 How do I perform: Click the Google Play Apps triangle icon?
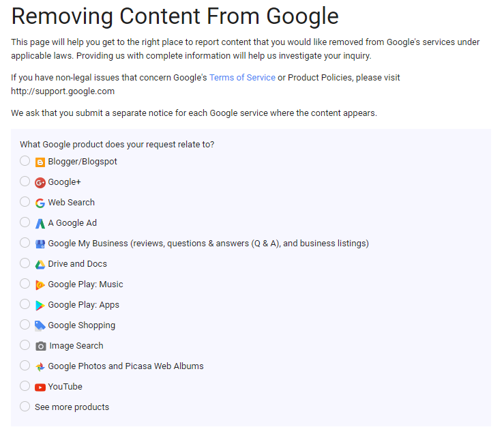(40, 306)
